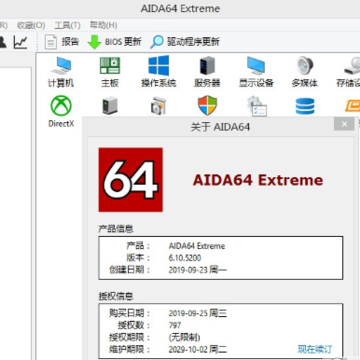Open the 服务器 (Server) category icon
This screenshot has width=360, height=360.
[207, 72]
